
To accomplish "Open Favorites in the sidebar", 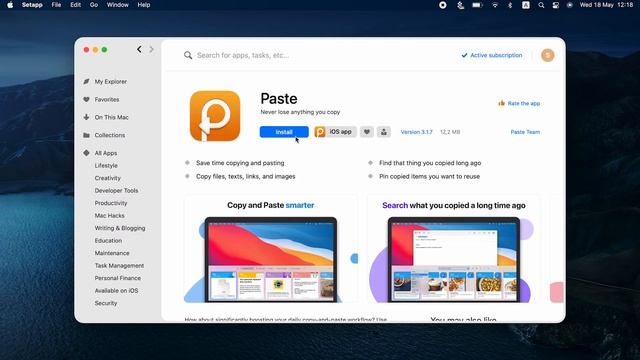I will pos(107,99).
